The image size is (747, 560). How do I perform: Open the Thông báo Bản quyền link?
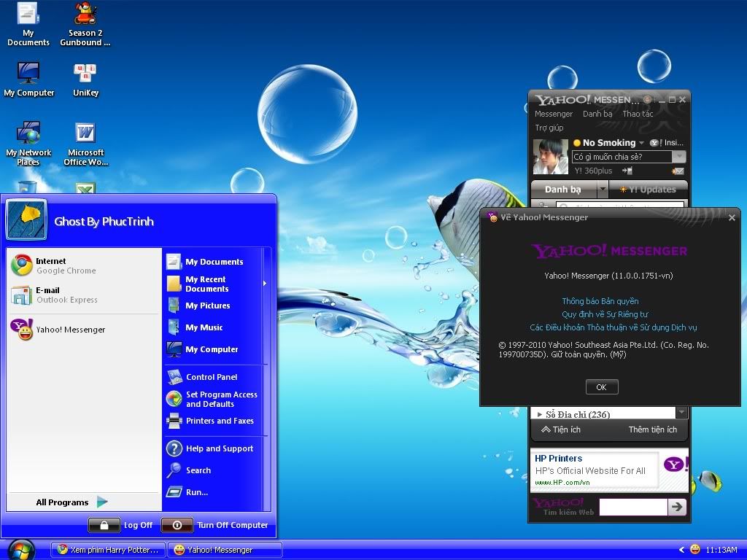pyautogui.click(x=600, y=301)
